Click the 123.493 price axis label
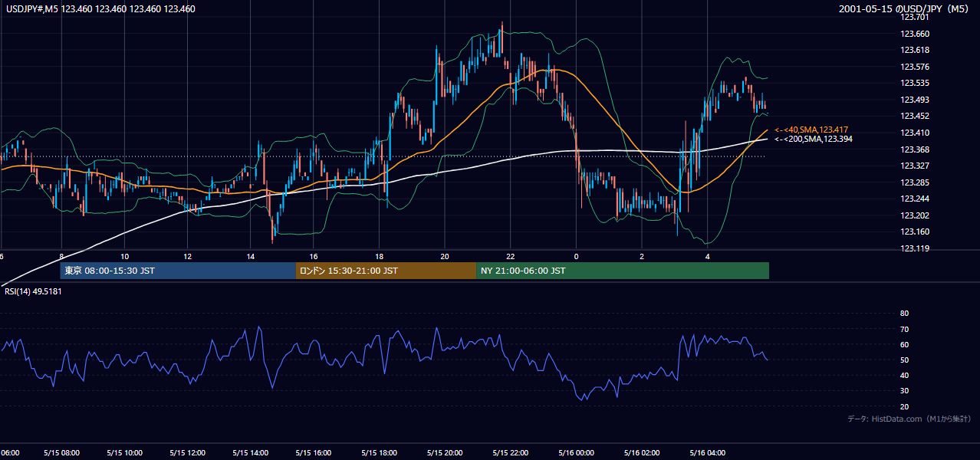The height and width of the screenshot is (460, 980). pos(915,100)
